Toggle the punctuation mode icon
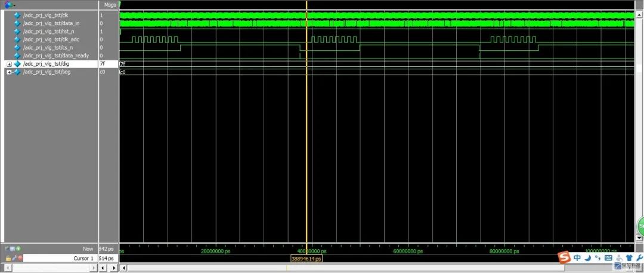This screenshot has width=644, height=273. (x=599, y=257)
